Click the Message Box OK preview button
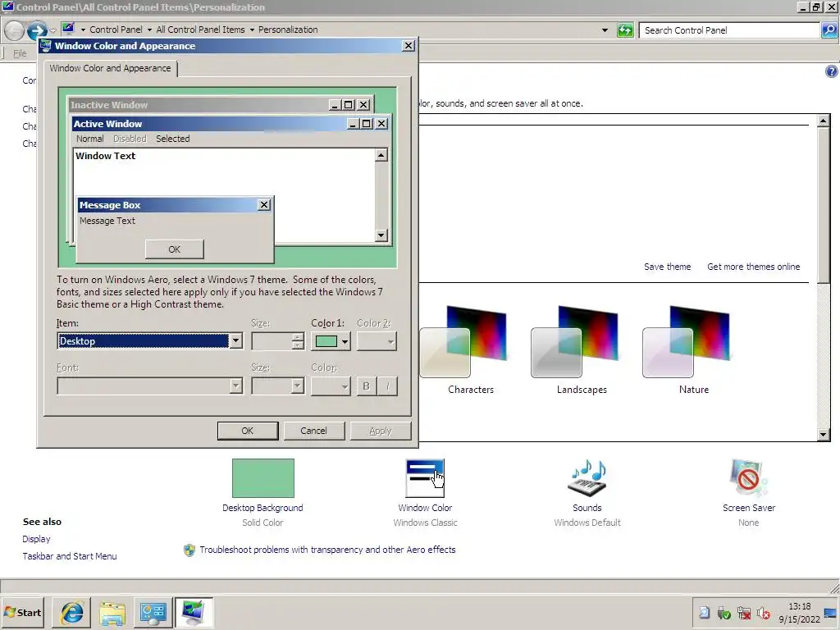 pyautogui.click(x=174, y=249)
